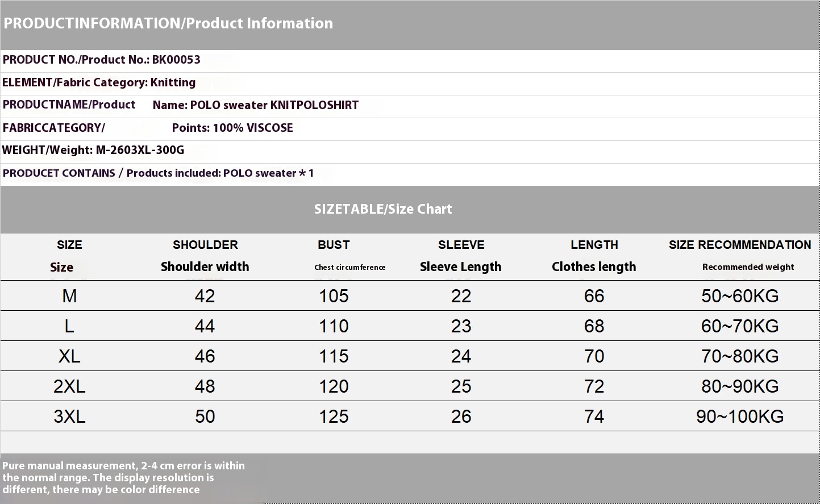Click the Product Information header title

pyautogui.click(x=168, y=23)
